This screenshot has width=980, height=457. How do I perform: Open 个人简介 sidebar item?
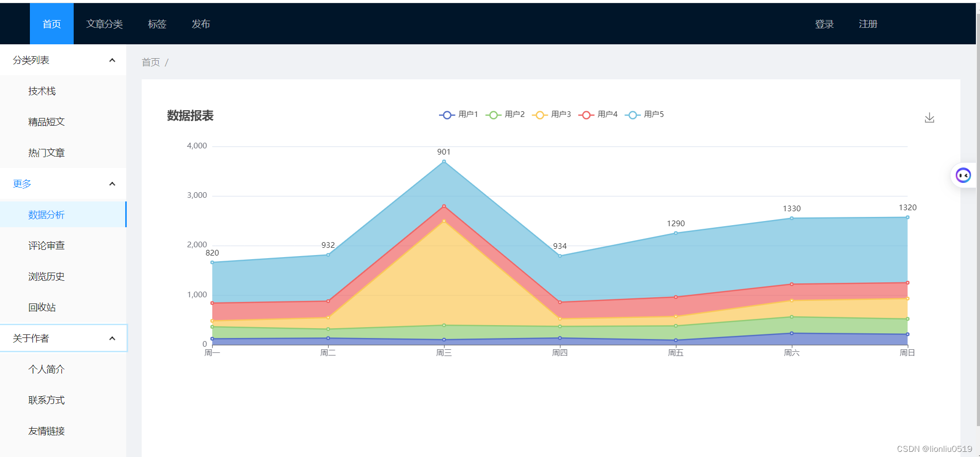pos(63,369)
